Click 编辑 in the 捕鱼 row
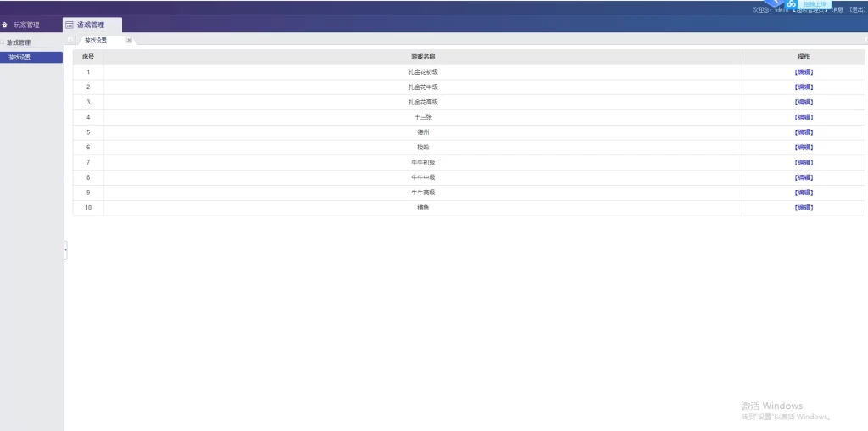 click(x=803, y=208)
